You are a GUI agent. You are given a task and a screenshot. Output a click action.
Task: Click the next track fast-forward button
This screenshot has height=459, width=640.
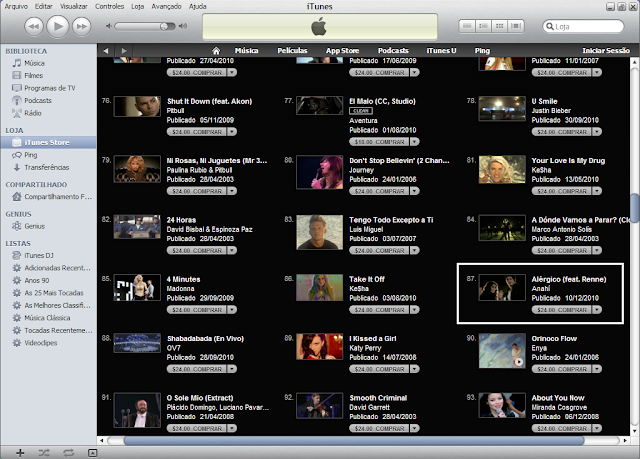pos(82,27)
